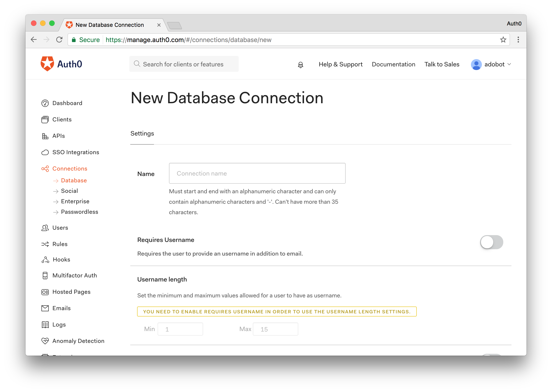The height and width of the screenshot is (392, 552).
Task: Open the Documentation link
Action: point(393,64)
